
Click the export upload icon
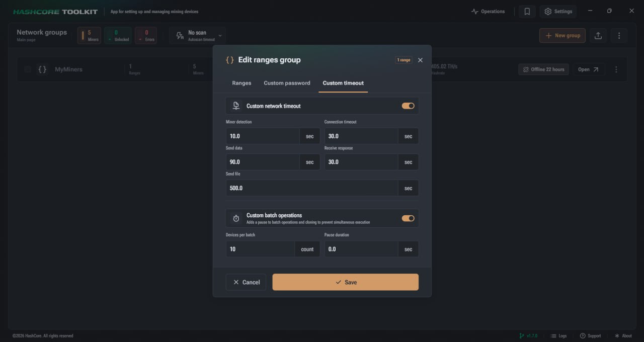click(x=598, y=36)
